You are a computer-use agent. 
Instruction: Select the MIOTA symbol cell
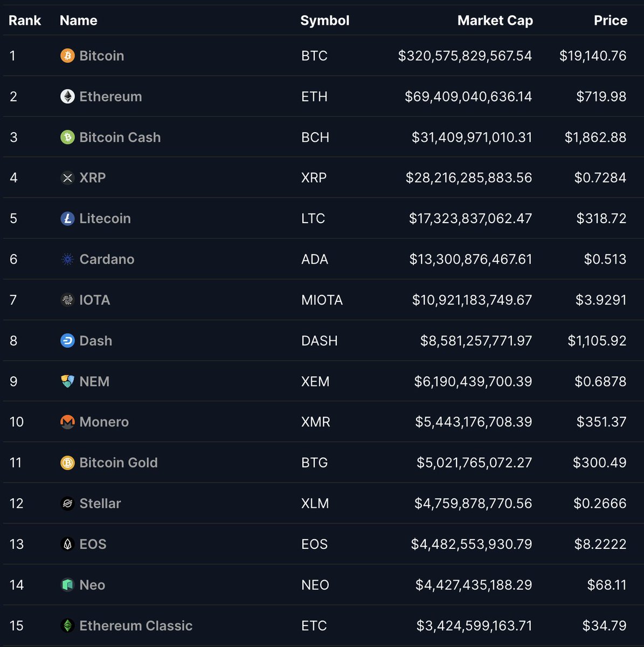tap(322, 300)
